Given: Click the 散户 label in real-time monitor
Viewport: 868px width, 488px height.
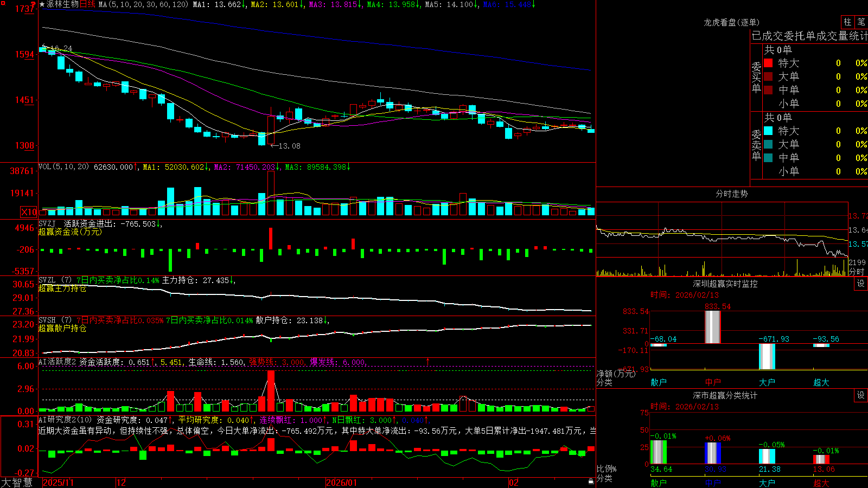Looking at the screenshot, I should coord(659,382).
